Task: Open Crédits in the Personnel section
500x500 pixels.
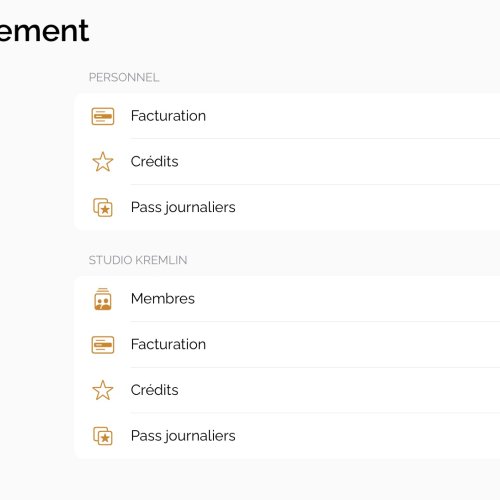Action: coord(154,162)
